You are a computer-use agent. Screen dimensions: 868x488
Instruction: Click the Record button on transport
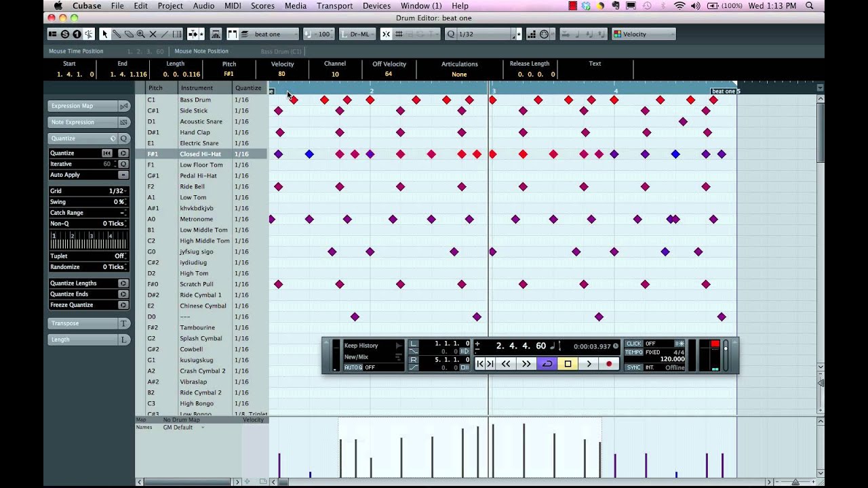tap(609, 364)
